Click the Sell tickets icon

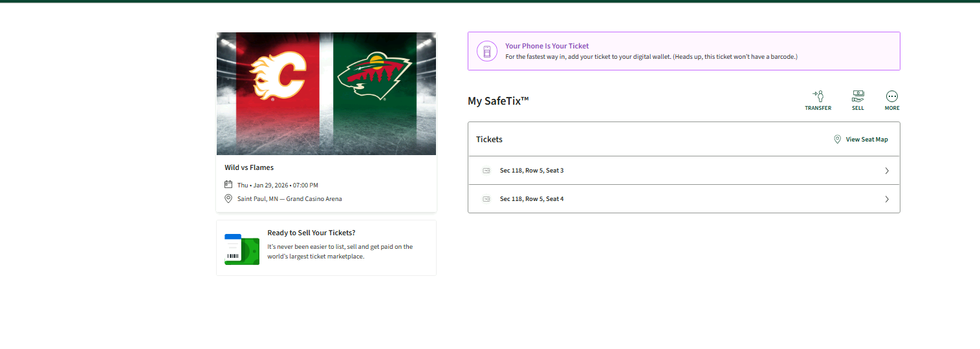[x=858, y=96]
